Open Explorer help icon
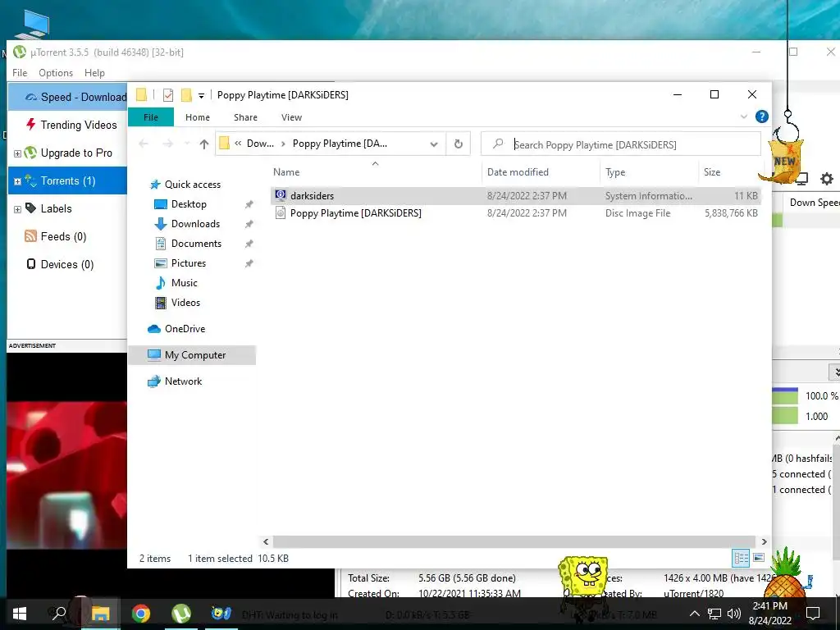 pyautogui.click(x=761, y=116)
